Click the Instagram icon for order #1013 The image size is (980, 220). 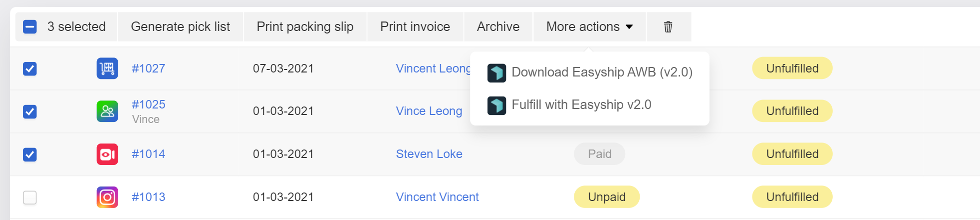[x=107, y=197]
